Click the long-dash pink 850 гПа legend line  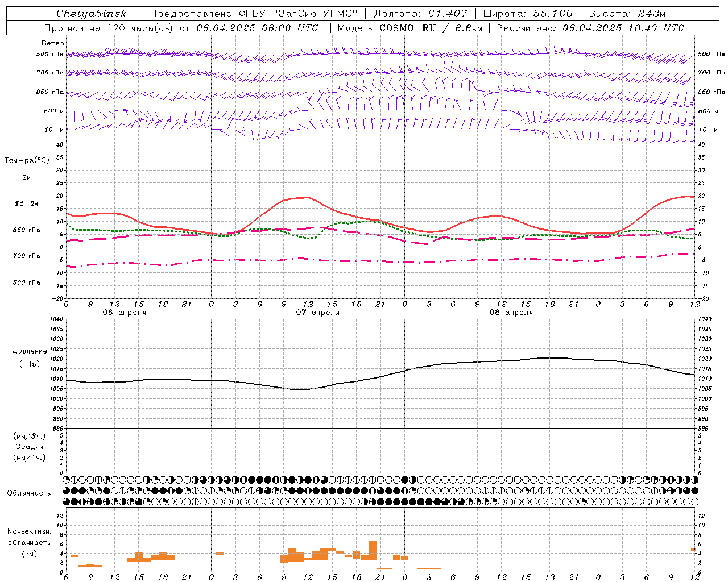pyautogui.click(x=26, y=236)
